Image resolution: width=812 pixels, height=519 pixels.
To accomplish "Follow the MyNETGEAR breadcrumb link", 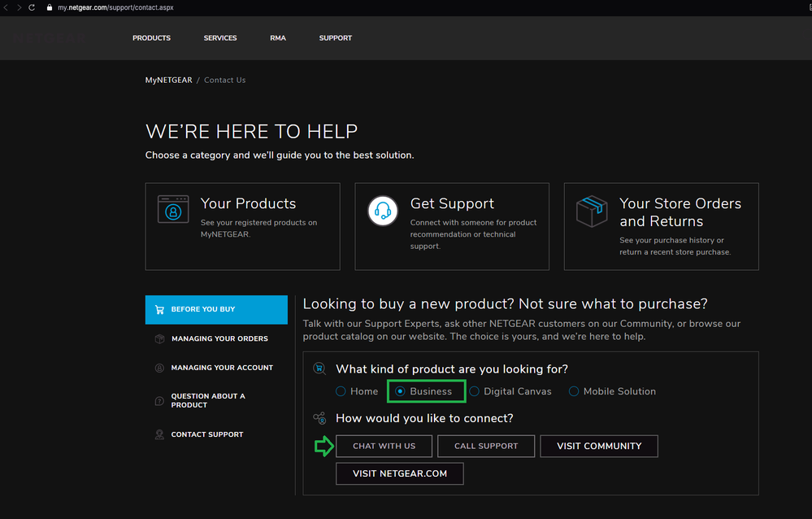I will [x=168, y=81].
